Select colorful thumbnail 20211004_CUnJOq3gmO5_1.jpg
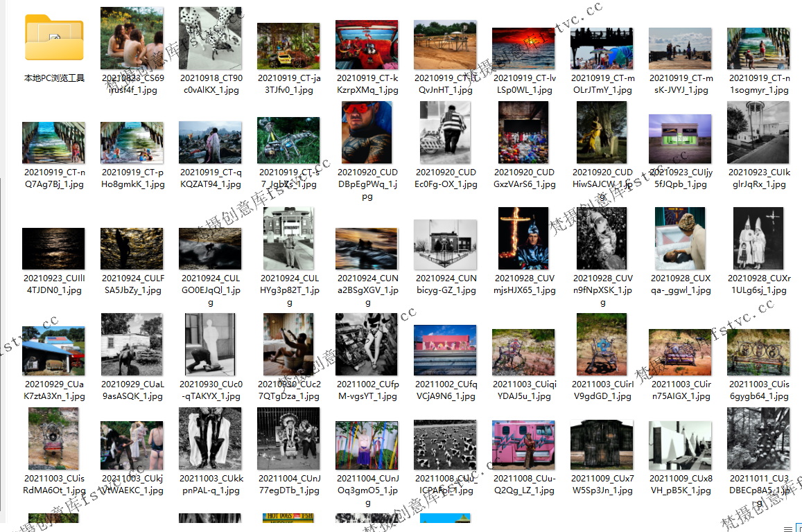Screen dimensions: 802x532 point(367,445)
